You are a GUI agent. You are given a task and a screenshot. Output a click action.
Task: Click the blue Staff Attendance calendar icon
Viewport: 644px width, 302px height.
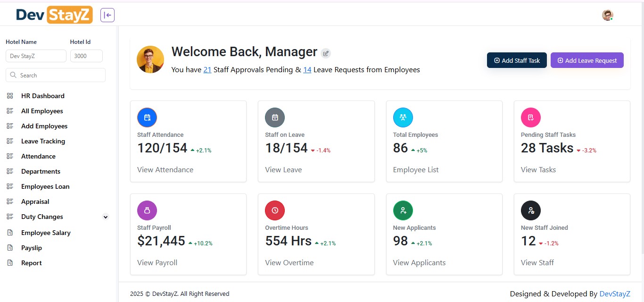[x=147, y=117]
